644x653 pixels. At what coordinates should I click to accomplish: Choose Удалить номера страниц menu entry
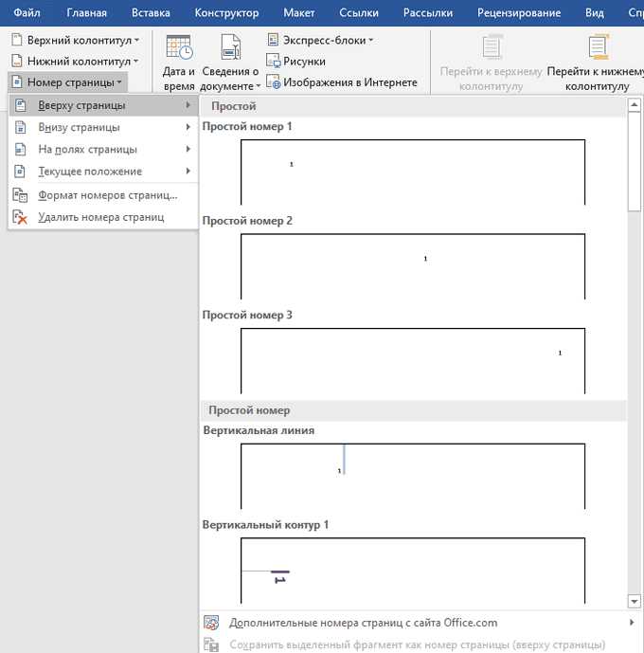103,217
